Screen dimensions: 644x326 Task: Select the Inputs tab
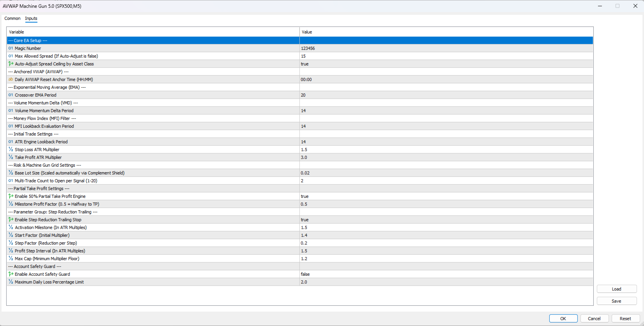click(31, 18)
